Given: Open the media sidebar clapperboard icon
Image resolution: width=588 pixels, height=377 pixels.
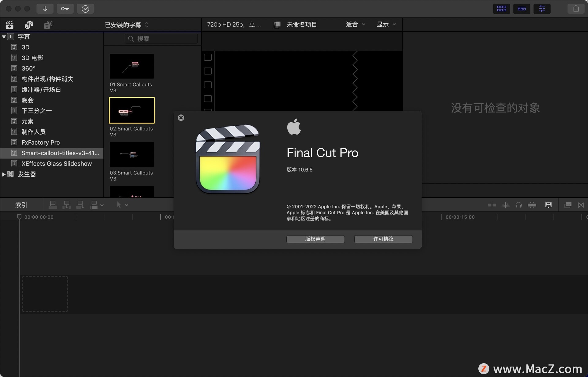Looking at the screenshot, I should pyautogui.click(x=9, y=25).
